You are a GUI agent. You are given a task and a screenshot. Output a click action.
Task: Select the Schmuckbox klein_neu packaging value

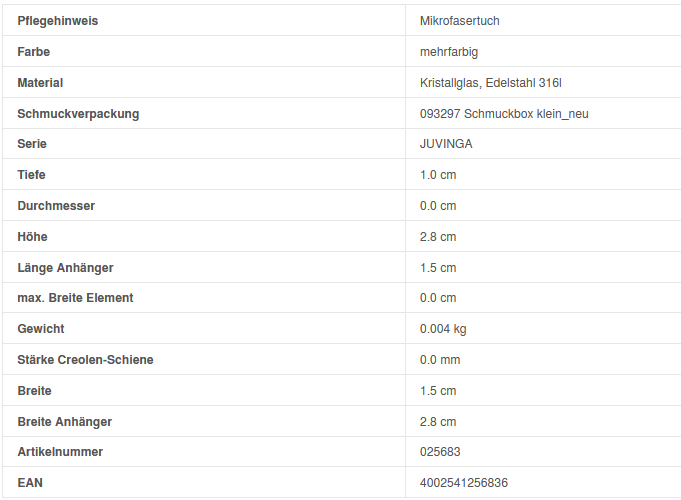(504, 114)
